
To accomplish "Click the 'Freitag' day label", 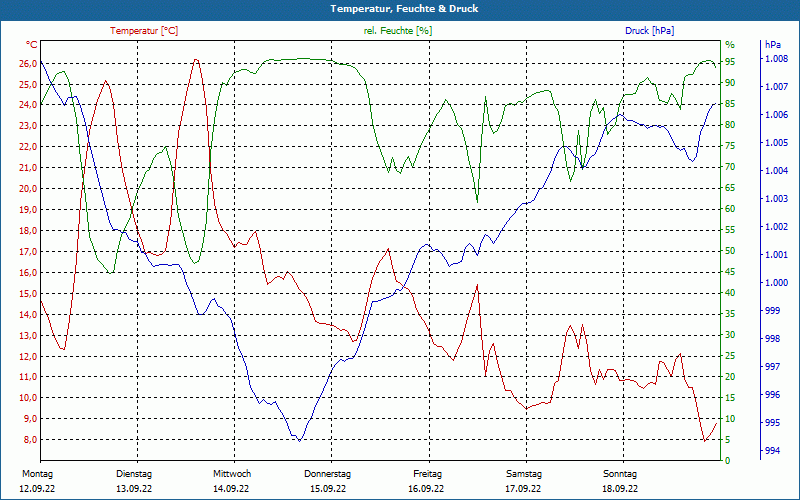I will click(x=428, y=474).
